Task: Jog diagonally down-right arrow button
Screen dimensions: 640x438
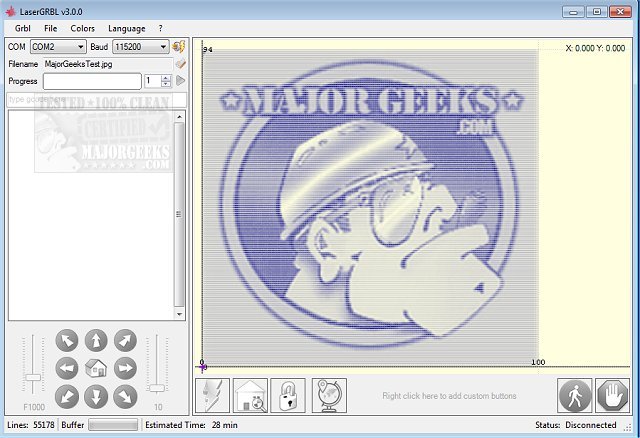Action: click(x=125, y=396)
